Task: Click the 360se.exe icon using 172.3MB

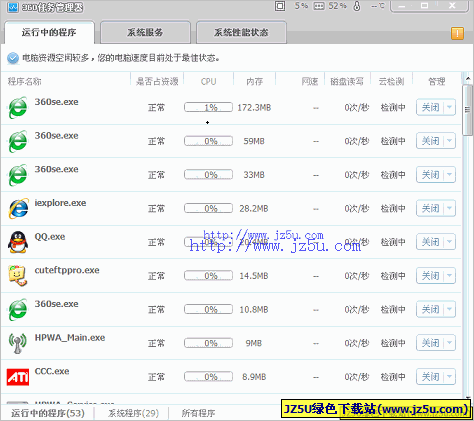Action: pyautogui.click(x=18, y=108)
